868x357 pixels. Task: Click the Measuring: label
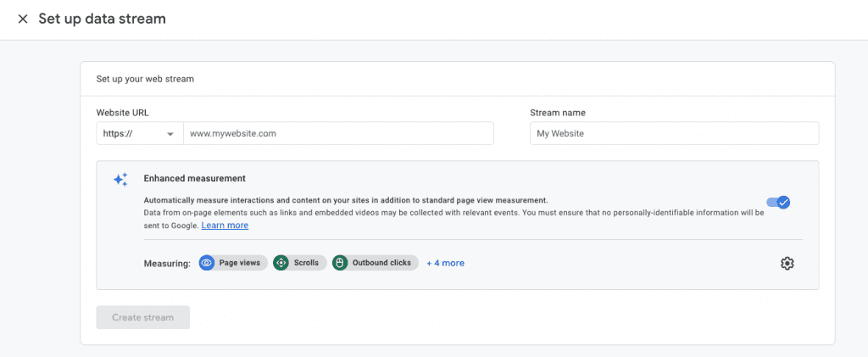(x=167, y=263)
